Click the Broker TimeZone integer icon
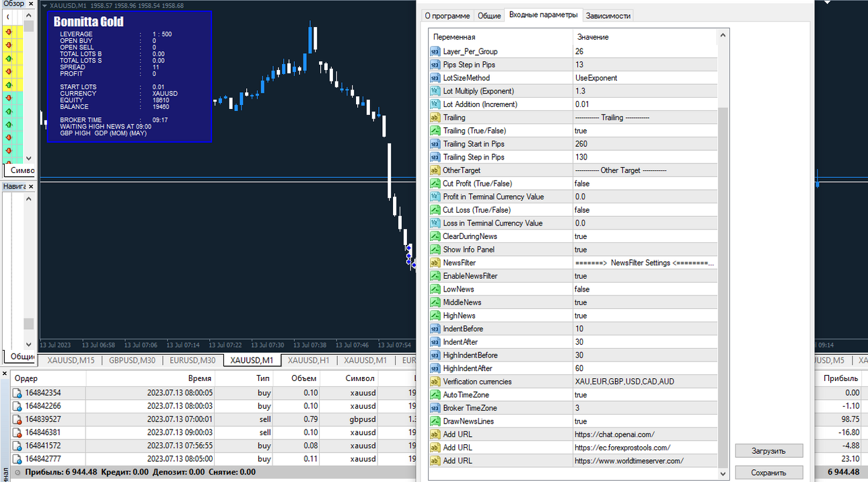868x482 pixels. (435, 408)
